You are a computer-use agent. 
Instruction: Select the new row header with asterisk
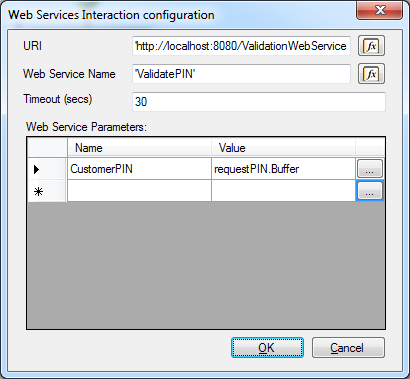click(47, 191)
